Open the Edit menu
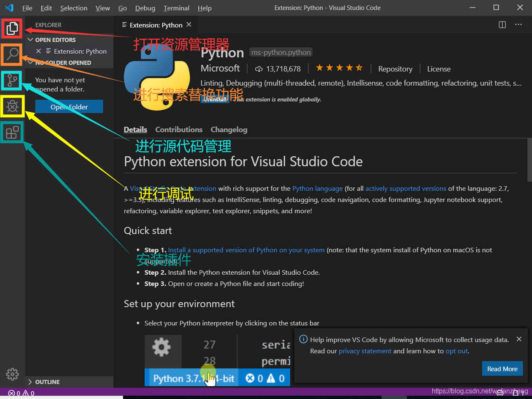Viewport: 532px width, 399px height. coord(46,8)
